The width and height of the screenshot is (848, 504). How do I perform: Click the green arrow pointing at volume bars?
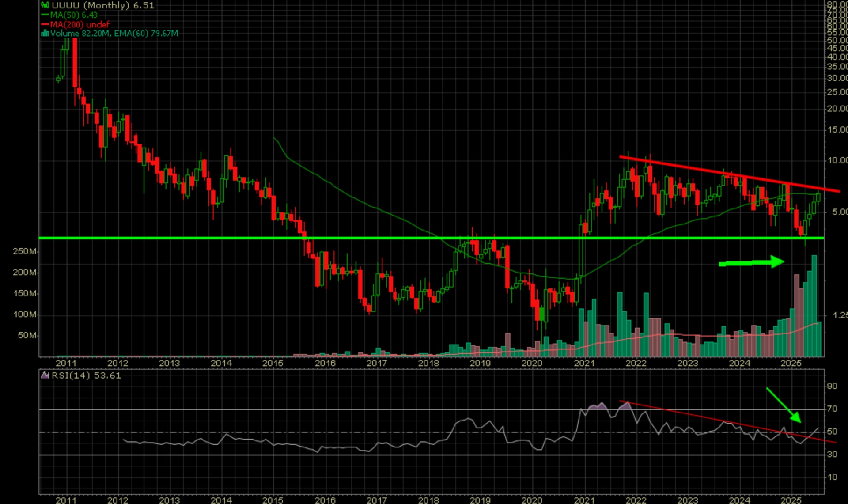751,262
